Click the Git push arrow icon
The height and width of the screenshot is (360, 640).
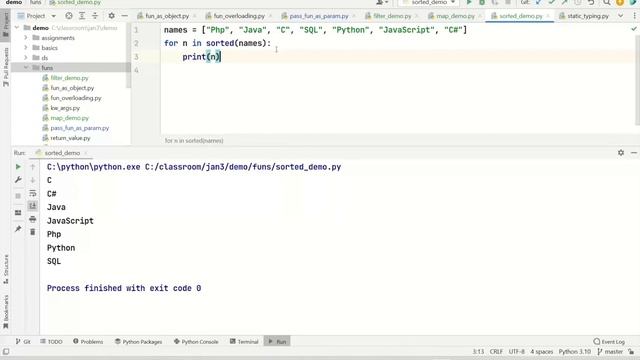tap(564, 2)
